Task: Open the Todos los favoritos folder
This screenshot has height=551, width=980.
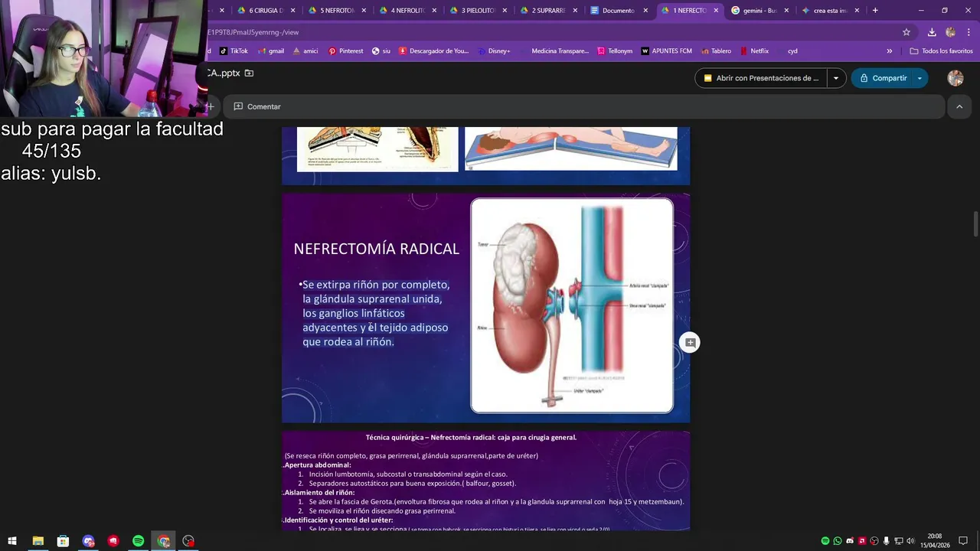Action: pyautogui.click(x=942, y=51)
